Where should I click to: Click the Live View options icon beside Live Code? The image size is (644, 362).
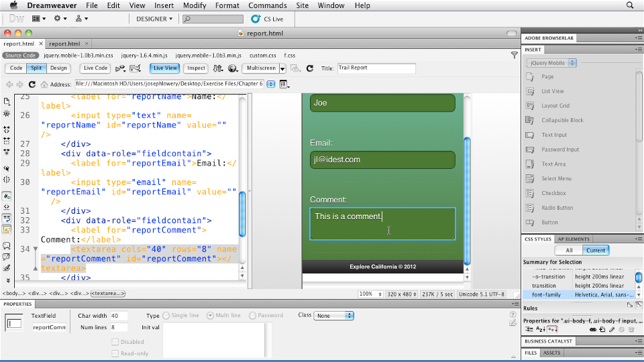click(120, 68)
